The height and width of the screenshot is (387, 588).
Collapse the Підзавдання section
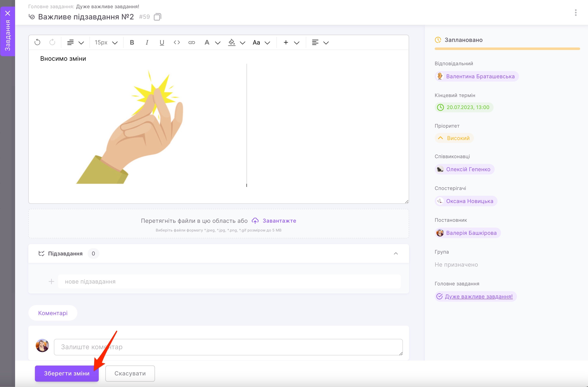395,253
